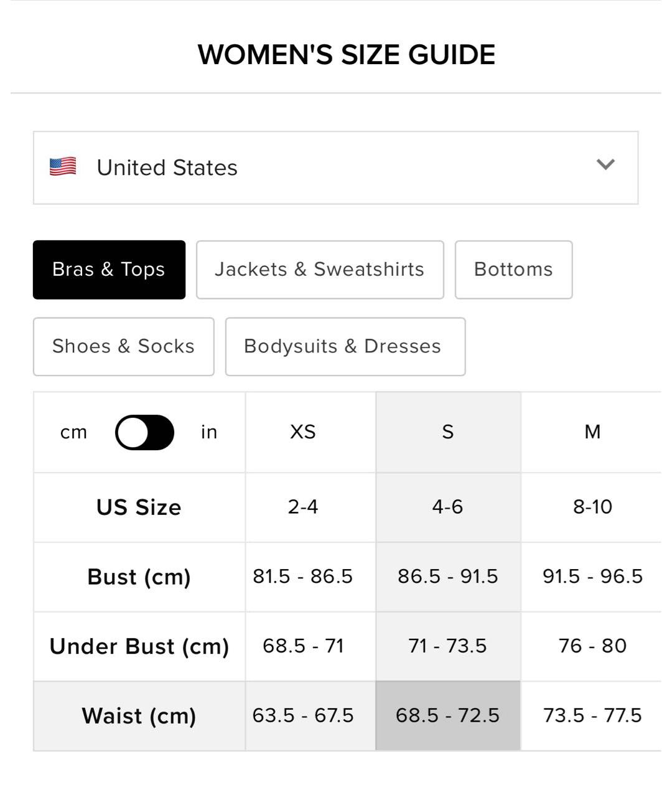This screenshot has height=797, width=672.
Task: Click the 'in' unit label
Action: 209,432
